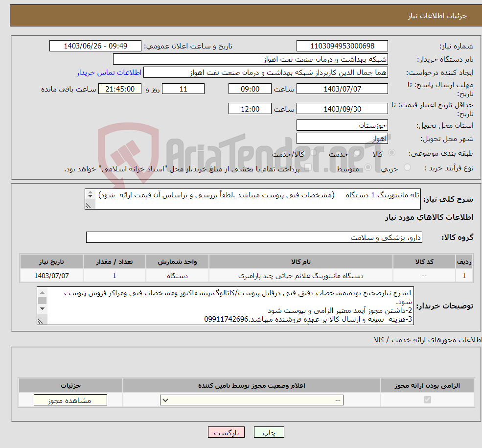
Task: Click the validity hour field 12:00
Action: pyautogui.click(x=250, y=109)
